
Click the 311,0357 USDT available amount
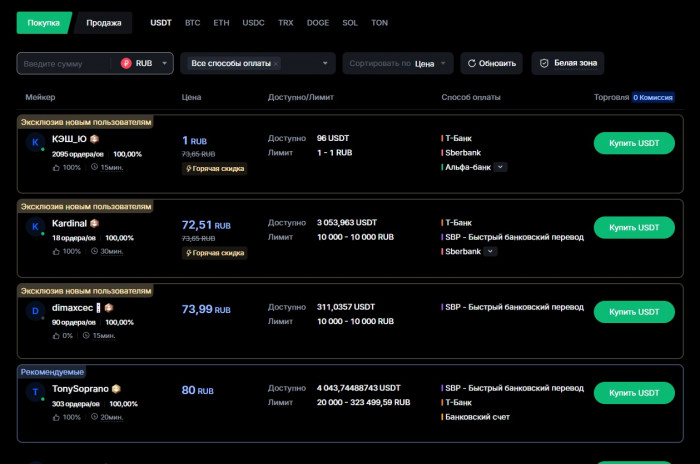point(346,307)
